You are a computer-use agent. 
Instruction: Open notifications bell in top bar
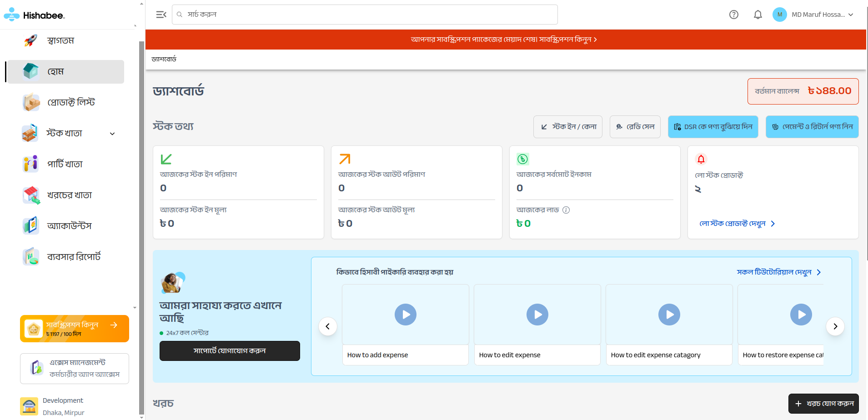point(758,15)
